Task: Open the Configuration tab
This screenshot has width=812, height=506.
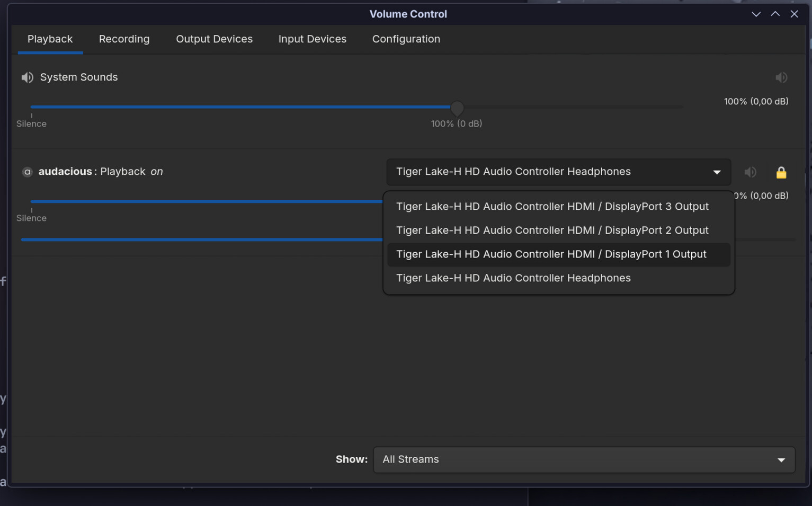Action: click(x=406, y=39)
